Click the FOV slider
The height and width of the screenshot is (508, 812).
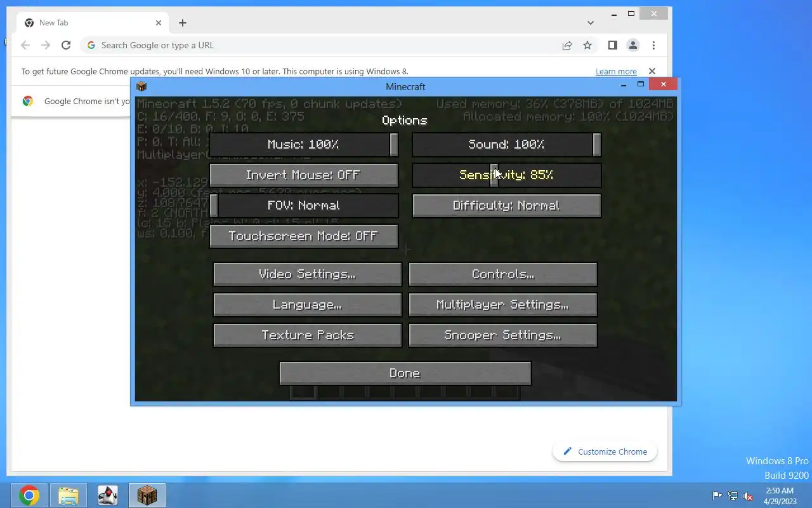(x=303, y=205)
